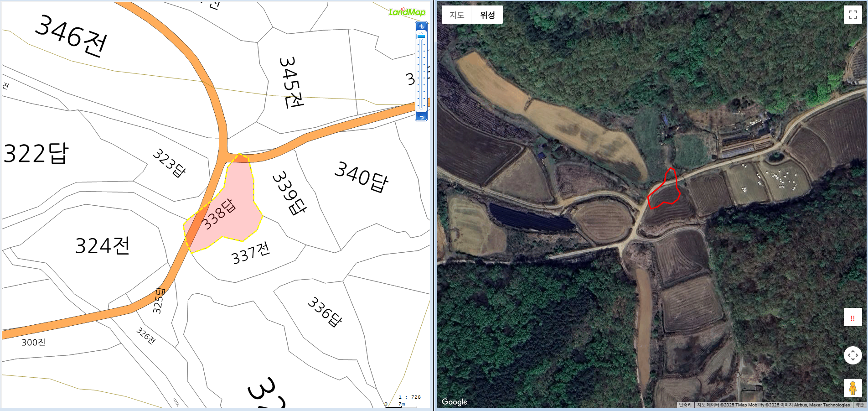Viewport: 868px width, 411px height.
Task: Select parcel 324전 on cadastral map
Action: pyautogui.click(x=103, y=245)
